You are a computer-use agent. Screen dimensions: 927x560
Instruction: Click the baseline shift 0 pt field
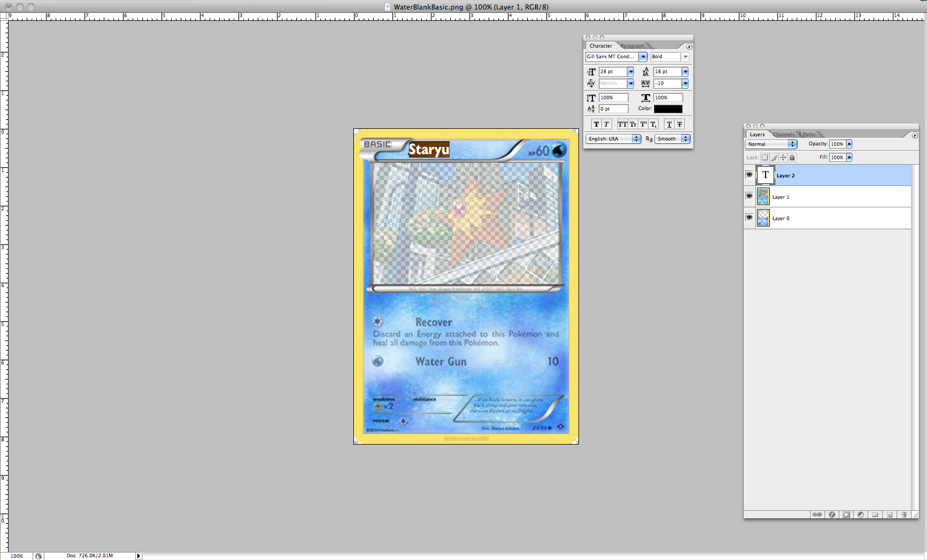(613, 109)
